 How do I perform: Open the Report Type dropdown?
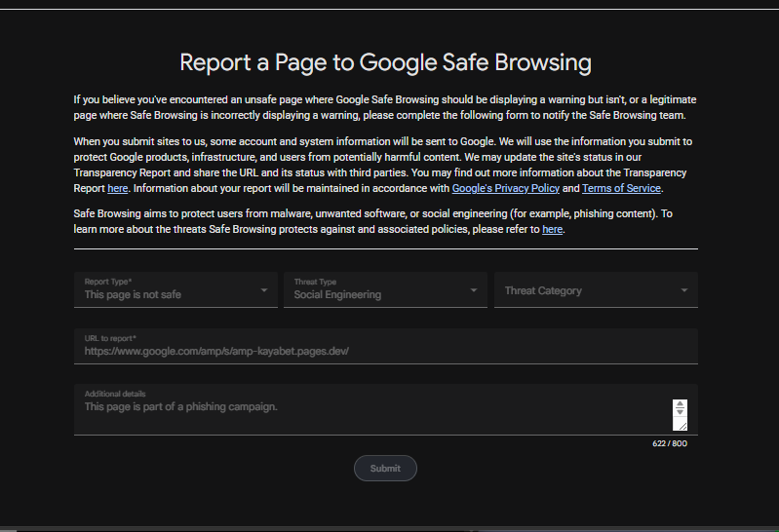click(x=175, y=290)
